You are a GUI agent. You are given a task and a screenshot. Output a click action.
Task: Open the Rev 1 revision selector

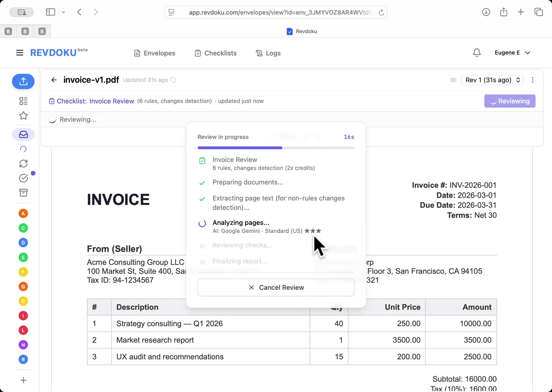492,80
